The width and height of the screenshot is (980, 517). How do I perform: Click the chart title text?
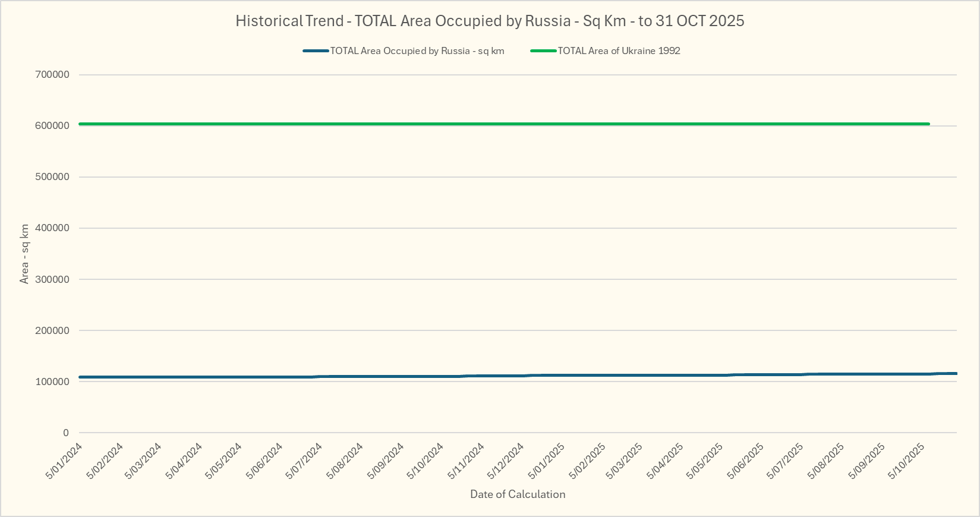[490, 21]
